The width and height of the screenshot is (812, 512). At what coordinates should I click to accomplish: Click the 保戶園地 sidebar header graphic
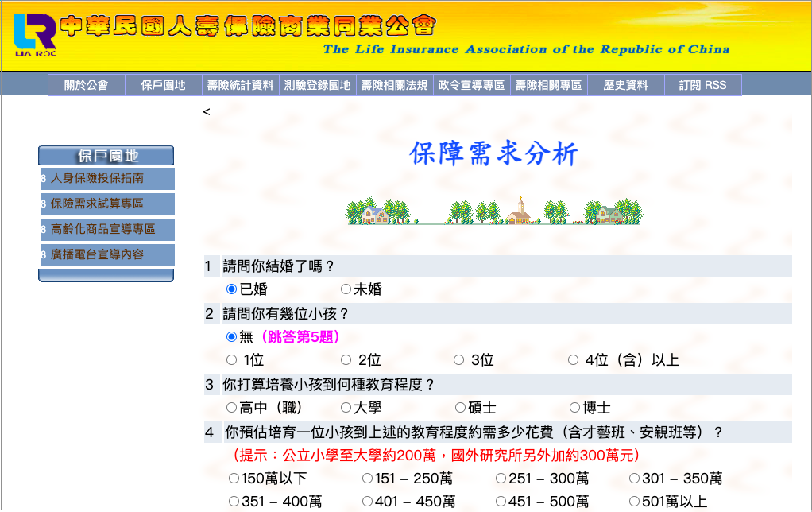tap(106, 156)
